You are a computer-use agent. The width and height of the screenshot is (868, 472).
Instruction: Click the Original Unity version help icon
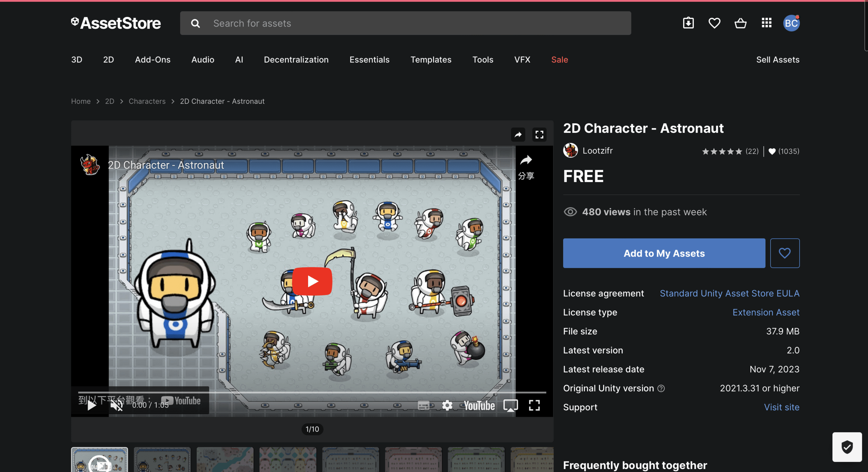661,388
